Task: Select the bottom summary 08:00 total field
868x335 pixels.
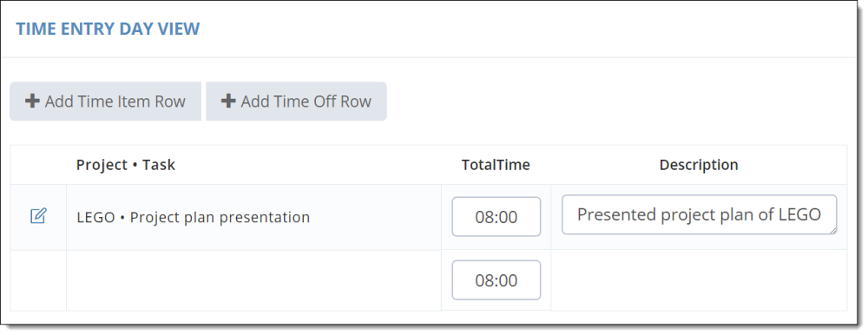Action: point(496,280)
